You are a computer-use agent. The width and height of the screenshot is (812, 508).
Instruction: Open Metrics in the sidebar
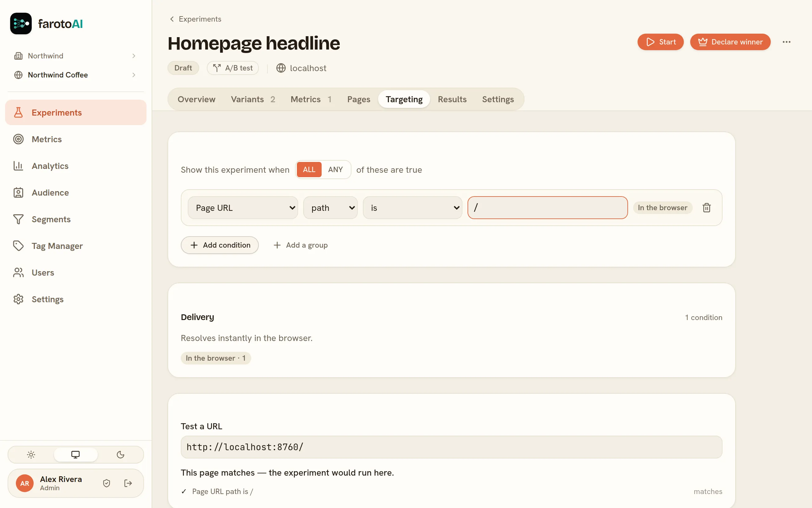click(x=76, y=139)
